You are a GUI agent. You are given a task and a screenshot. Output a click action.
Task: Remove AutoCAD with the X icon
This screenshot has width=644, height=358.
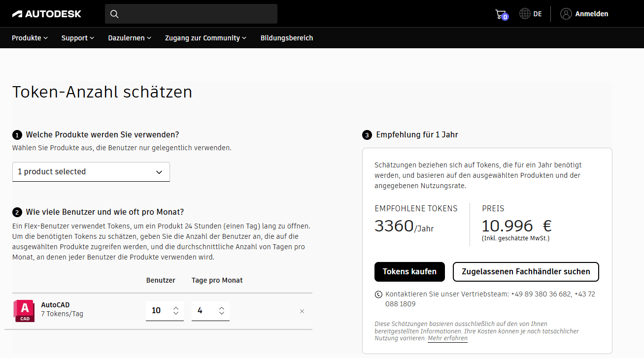pos(302,311)
